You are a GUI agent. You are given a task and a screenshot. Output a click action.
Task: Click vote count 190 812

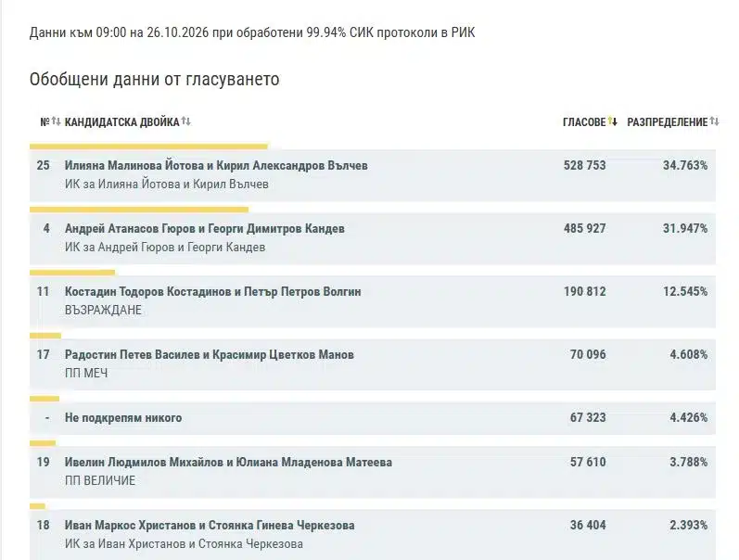(x=585, y=292)
